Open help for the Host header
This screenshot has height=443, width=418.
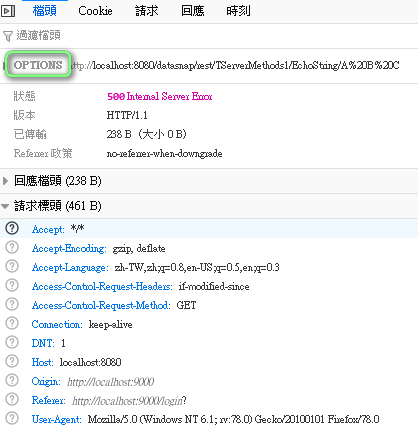12,361
